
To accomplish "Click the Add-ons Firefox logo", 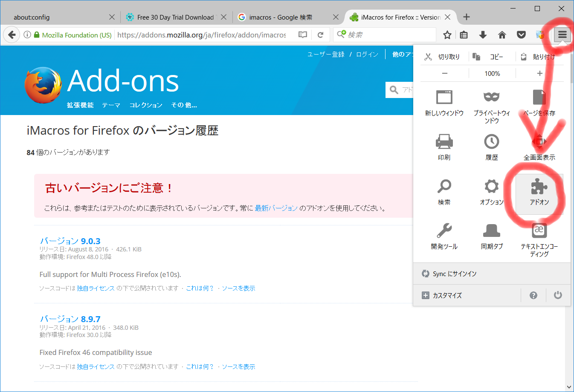I will coord(43,85).
